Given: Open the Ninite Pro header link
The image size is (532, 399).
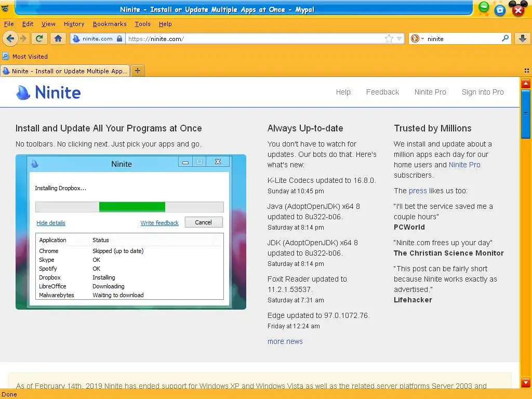Looking at the screenshot, I should coord(430,92).
